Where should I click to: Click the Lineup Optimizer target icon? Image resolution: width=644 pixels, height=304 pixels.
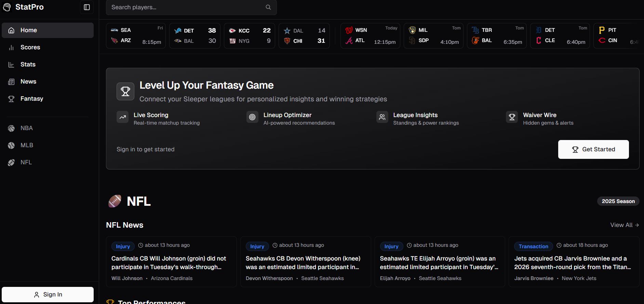click(x=252, y=117)
